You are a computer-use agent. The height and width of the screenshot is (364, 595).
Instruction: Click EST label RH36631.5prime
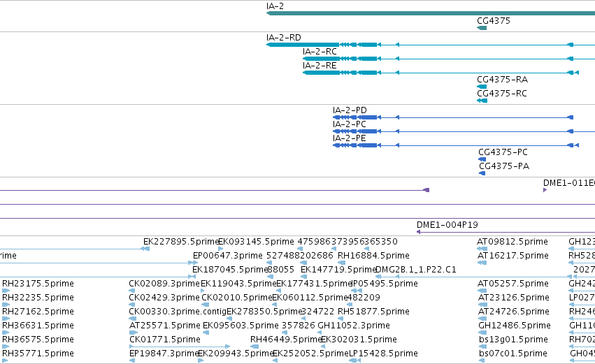[x=38, y=326]
